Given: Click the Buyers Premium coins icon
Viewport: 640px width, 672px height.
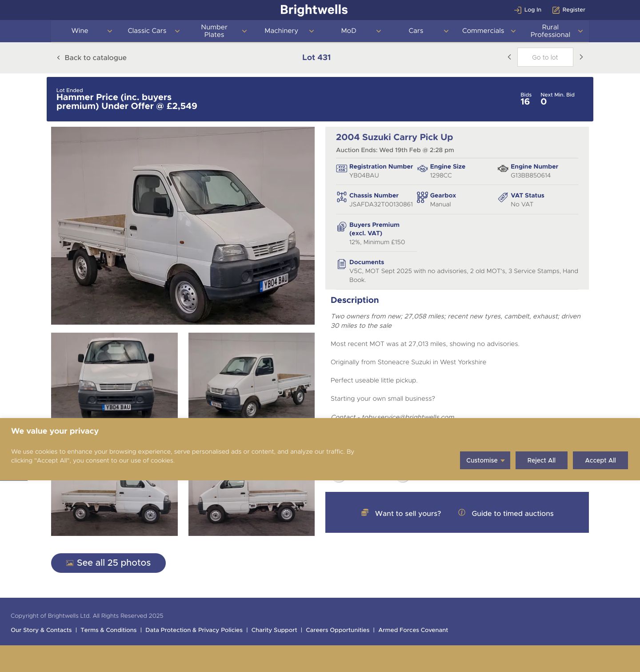Looking at the screenshot, I should pyautogui.click(x=341, y=227).
